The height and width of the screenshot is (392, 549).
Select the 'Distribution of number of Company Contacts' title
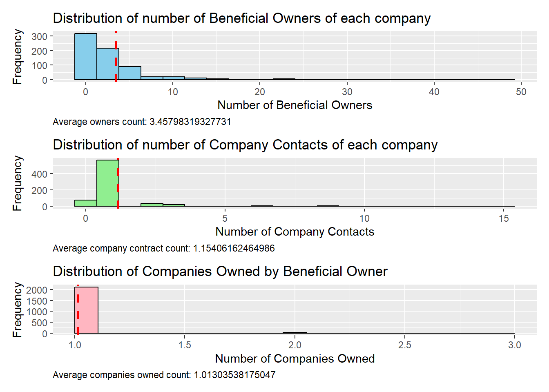[245, 145]
